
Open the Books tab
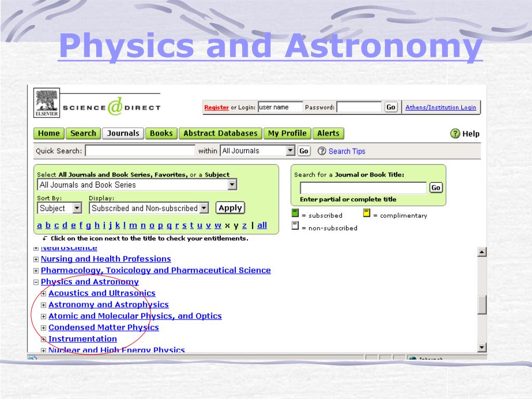161,134
